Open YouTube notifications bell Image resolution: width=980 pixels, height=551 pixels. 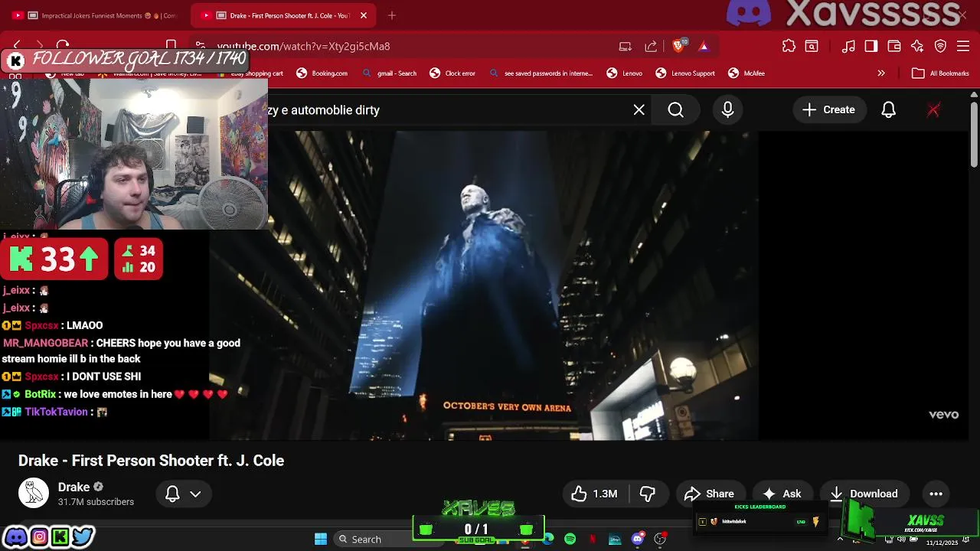click(888, 110)
